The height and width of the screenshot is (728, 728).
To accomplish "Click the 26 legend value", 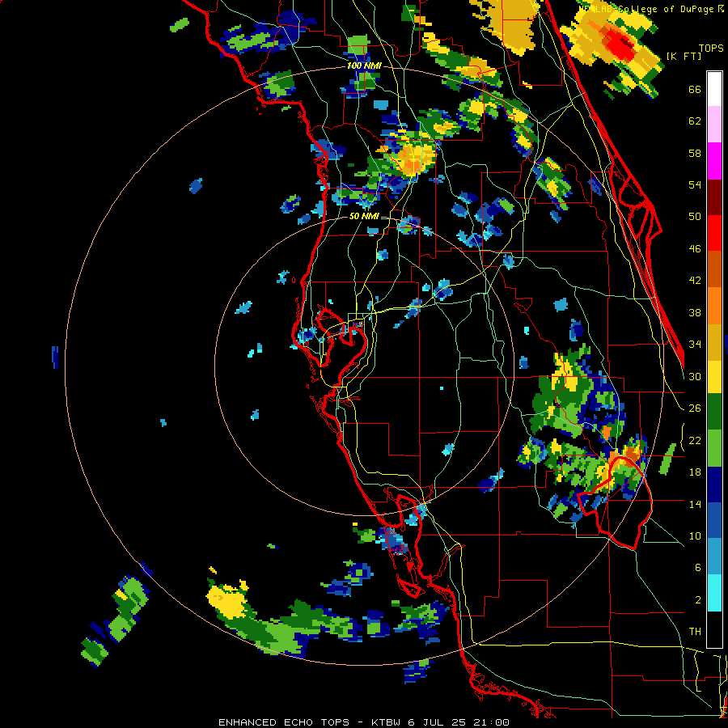I will click(695, 408).
